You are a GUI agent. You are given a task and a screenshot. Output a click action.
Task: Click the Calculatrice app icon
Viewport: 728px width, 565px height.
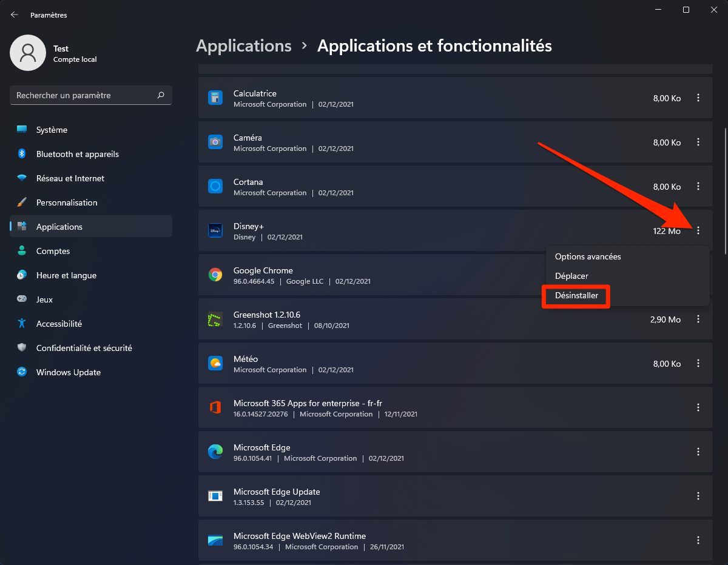pyautogui.click(x=215, y=98)
